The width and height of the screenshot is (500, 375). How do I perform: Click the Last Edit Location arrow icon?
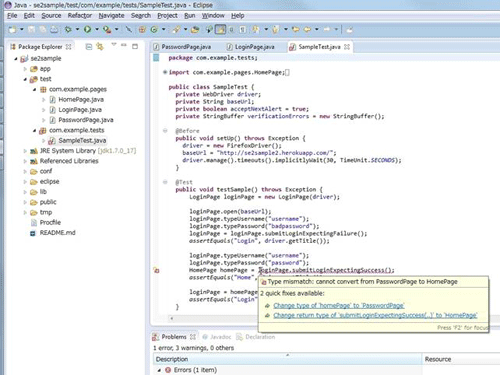pos(295,30)
